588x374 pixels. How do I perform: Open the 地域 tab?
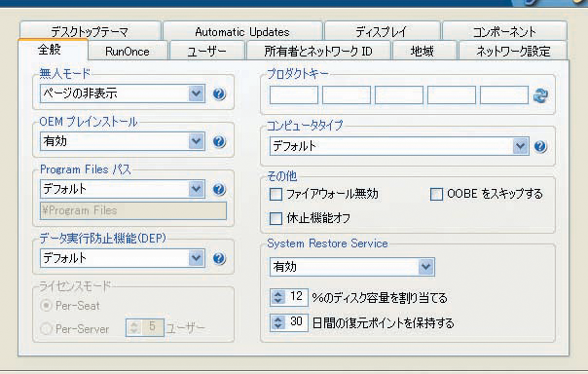pyautogui.click(x=424, y=51)
